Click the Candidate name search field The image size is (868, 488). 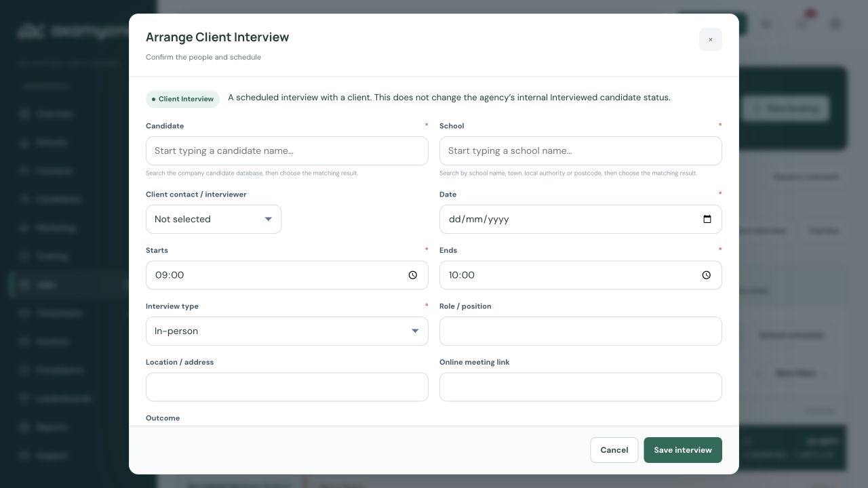tap(287, 150)
